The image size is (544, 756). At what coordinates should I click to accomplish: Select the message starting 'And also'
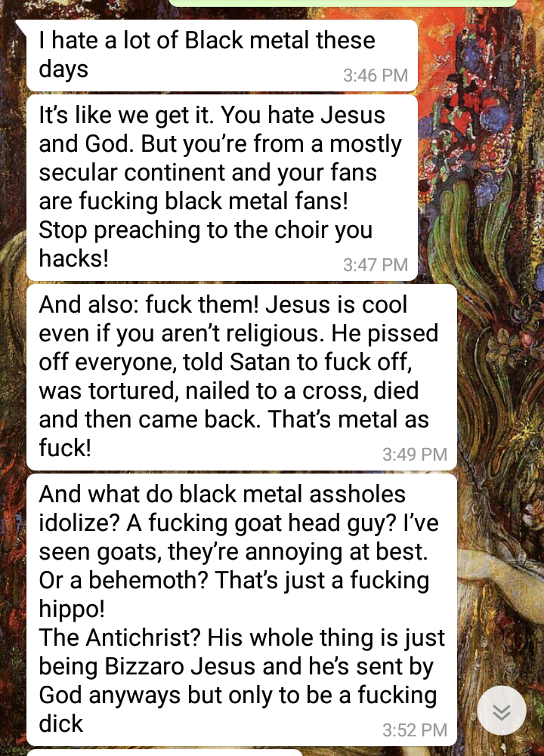242,377
